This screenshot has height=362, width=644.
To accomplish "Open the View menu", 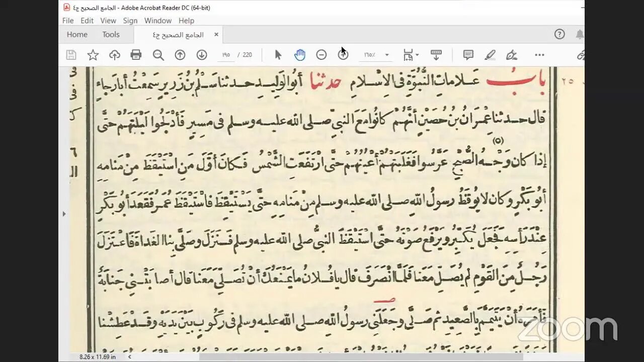I will pyautogui.click(x=108, y=21).
